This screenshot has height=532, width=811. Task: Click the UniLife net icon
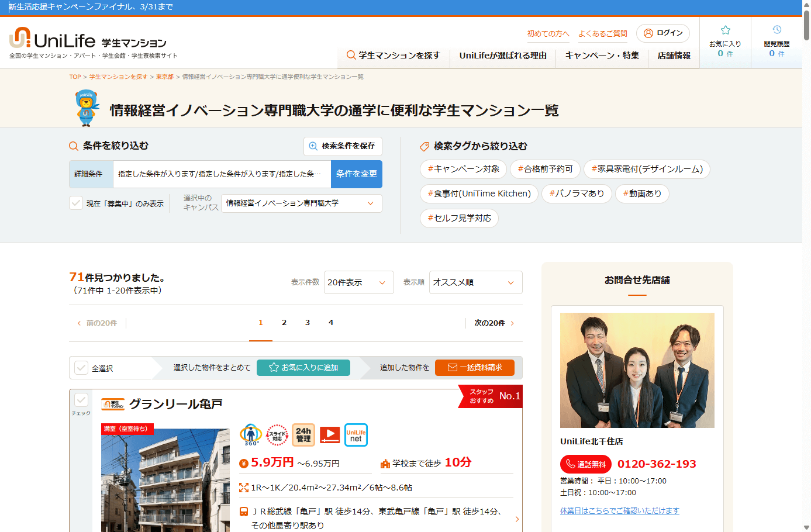point(356,435)
